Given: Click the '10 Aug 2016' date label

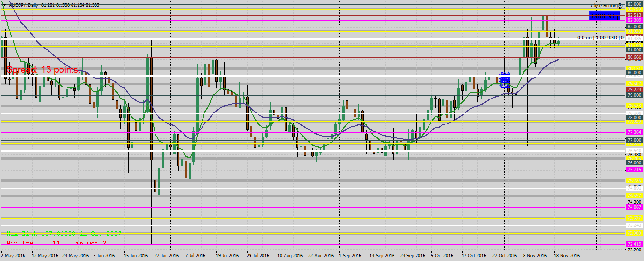Looking at the screenshot, I should click(x=290, y=256).
